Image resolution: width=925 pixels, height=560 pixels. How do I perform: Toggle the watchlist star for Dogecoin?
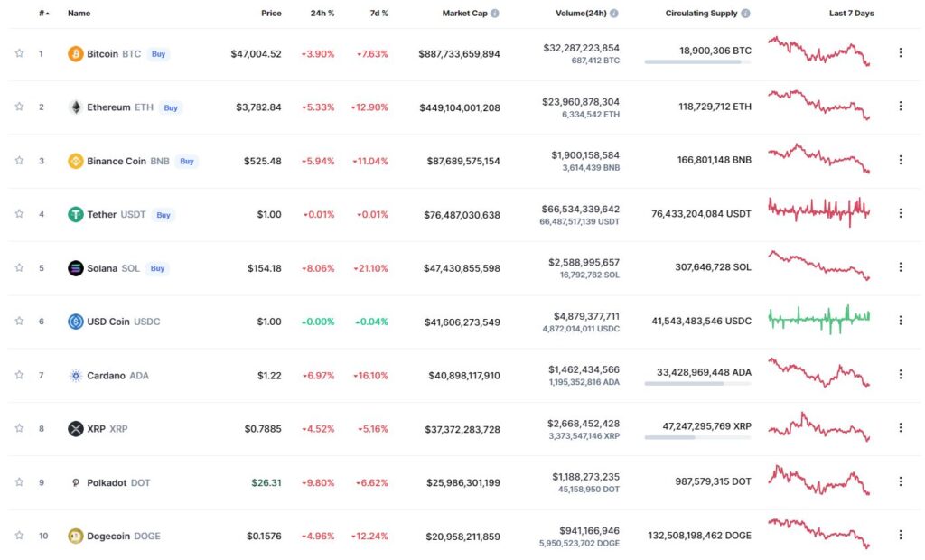[x=20, y=536]
